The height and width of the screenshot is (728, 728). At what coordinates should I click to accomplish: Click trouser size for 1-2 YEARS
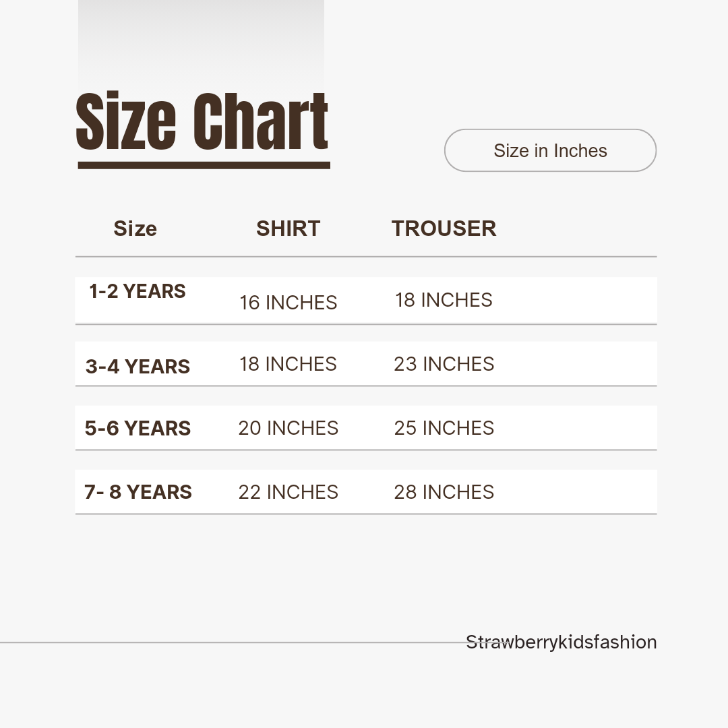[x=444, y=300]
